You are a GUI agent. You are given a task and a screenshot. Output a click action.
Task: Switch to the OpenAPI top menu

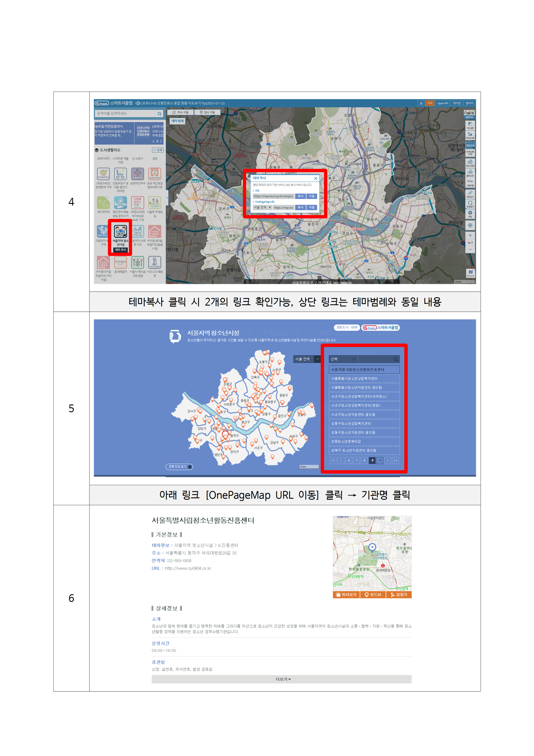tap(442, 103)
